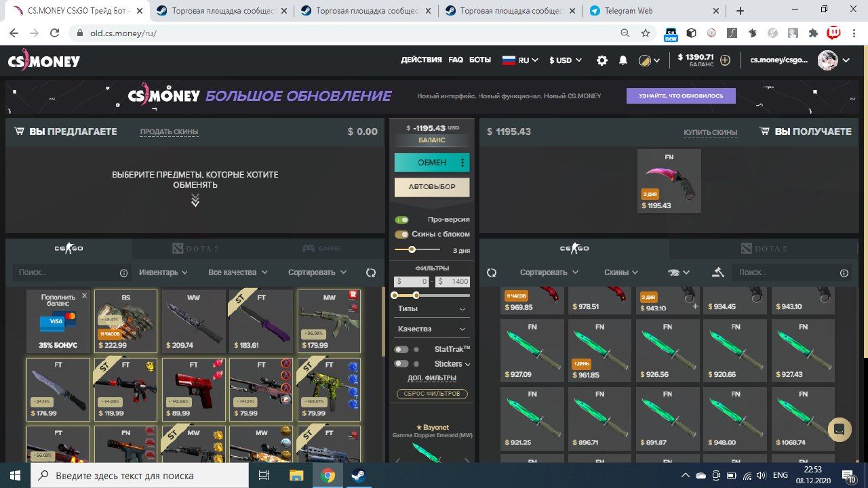Click the CS.MONEY logo in header
Screen dimensions: 868x488
click(x=44, y=60)
